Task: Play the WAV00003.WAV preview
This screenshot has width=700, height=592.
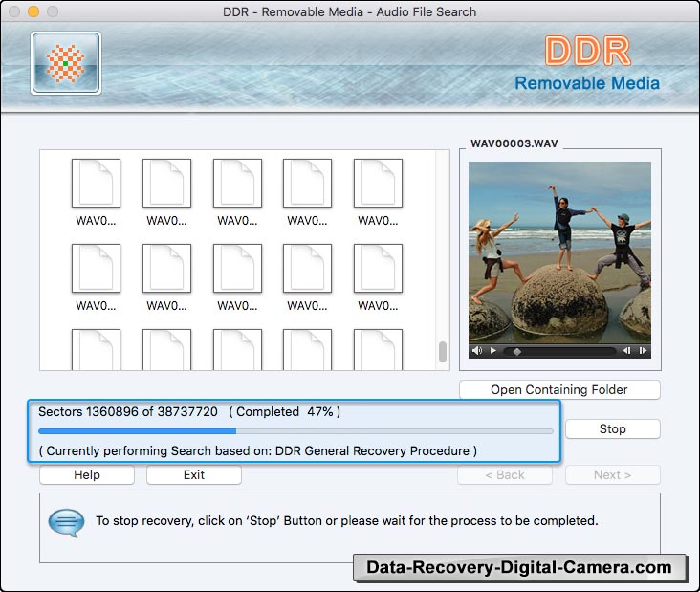Action: [x=492, y=350]
